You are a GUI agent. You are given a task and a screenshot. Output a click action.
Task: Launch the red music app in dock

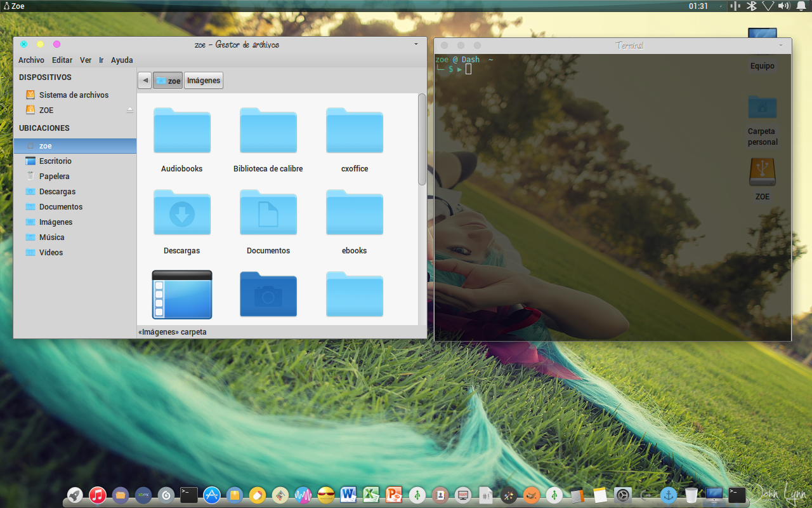[97, 495]
